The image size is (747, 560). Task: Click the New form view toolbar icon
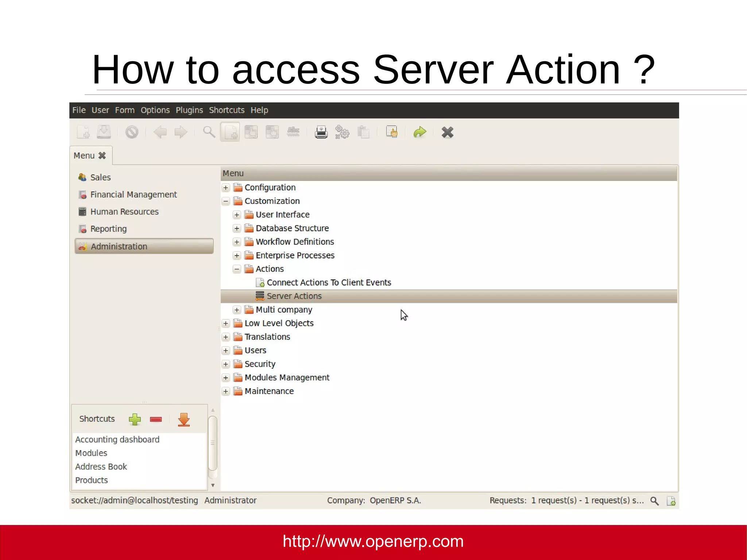pyautogui.click(x=230, y=132)
